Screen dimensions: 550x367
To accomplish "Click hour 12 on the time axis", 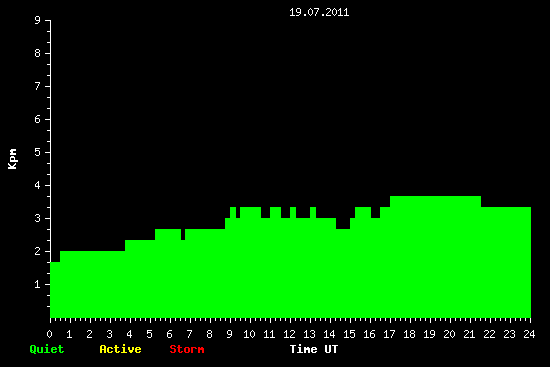I will pos(289,334).
